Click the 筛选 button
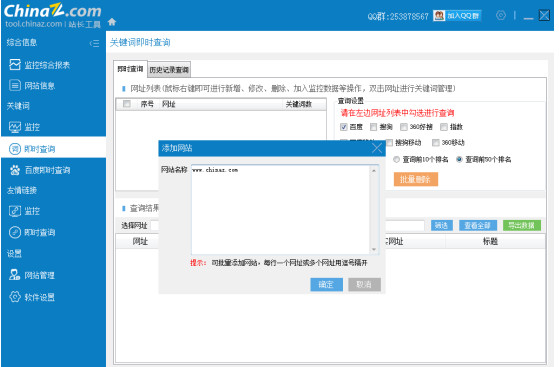The height and width of the screenshot is (367, 559). (x=441, y=225)
